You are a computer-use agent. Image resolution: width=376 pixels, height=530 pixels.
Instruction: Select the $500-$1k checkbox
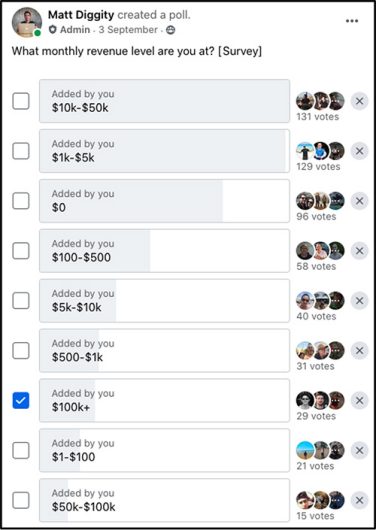click(x=21, y=351)
